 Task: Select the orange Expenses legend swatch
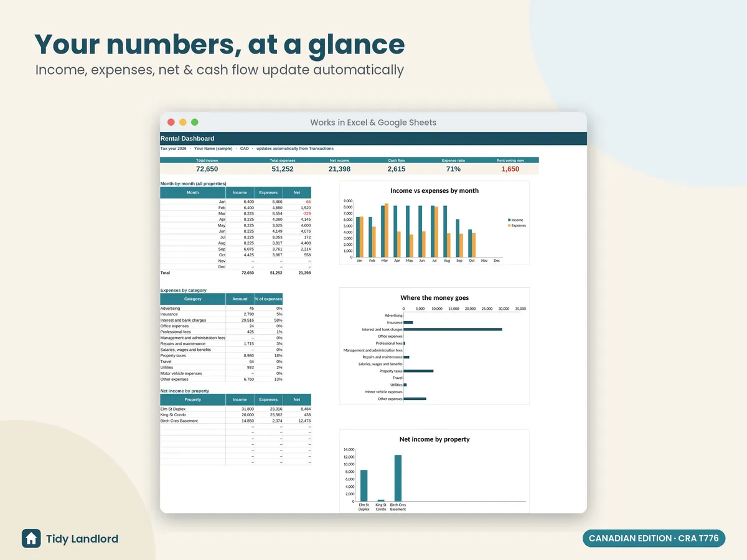click(x=509, y=226)
